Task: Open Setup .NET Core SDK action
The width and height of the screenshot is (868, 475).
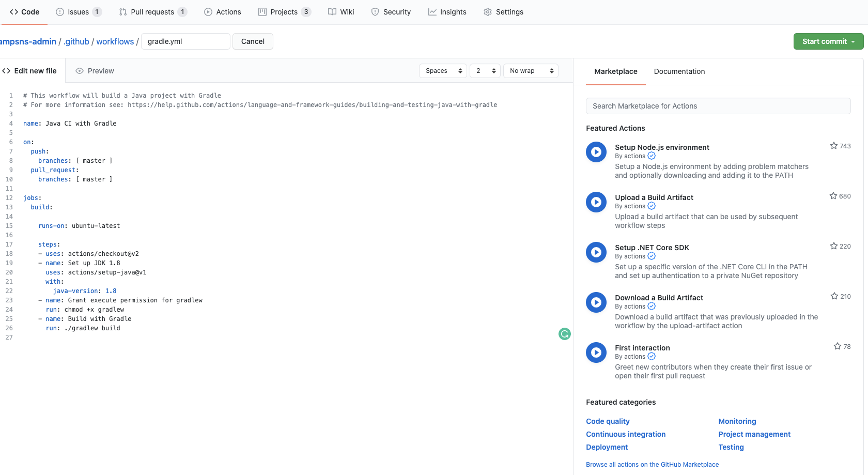Action: (652, 248)
